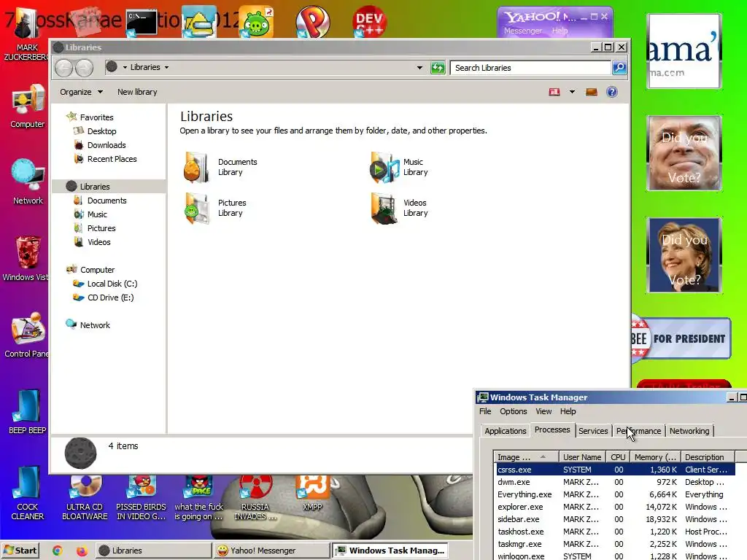Select Downloads in the navigation pane
Image resolution: width=747 pixels, height=560 pixels.
coord(107,145)
